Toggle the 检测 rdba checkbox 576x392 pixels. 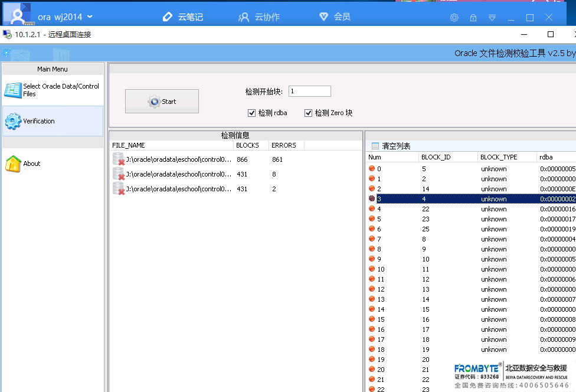pyautogui.click(x=253, y=113)
